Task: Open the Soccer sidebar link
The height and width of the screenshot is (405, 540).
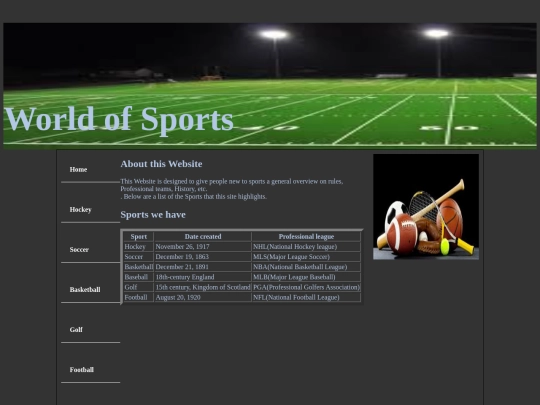Action: click(x=79, y=249)
